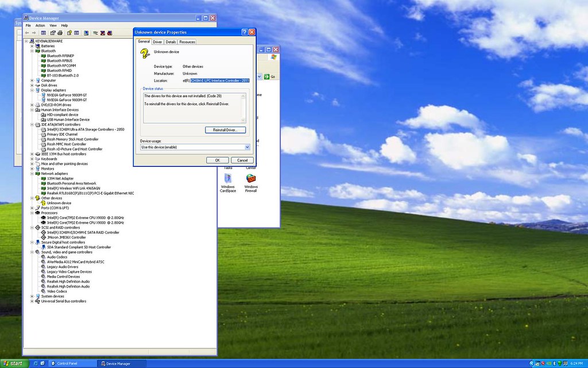Open the Start menu
Image resolution: width=588 pixels, height=368 pixels.
pyautogui.click(x=13, y=363)
